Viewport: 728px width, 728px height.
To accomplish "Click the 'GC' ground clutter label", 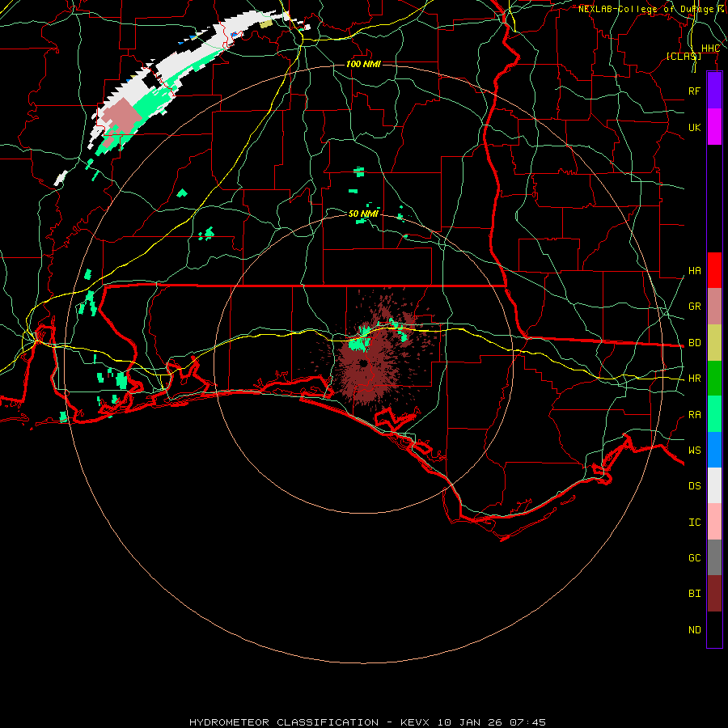I will (x=694, y=558).
